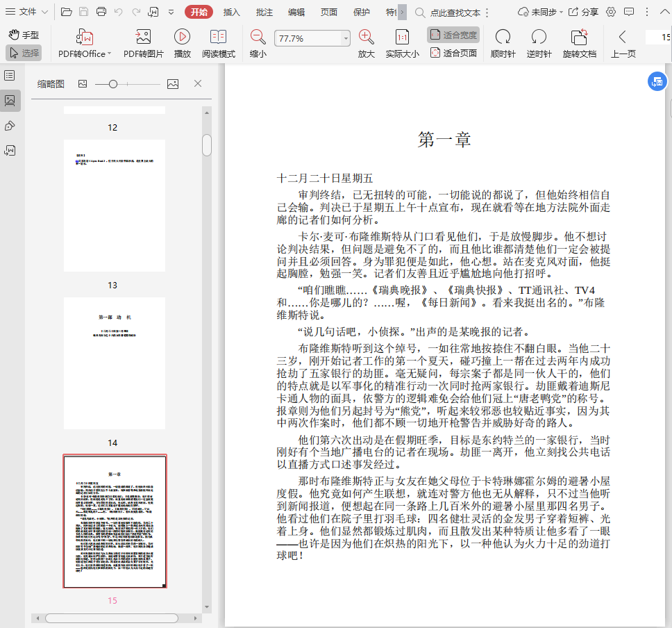This screenshot has width=672, height=628.
Task: Toggle 适合宽度 fit width
Action: [453, 35]
